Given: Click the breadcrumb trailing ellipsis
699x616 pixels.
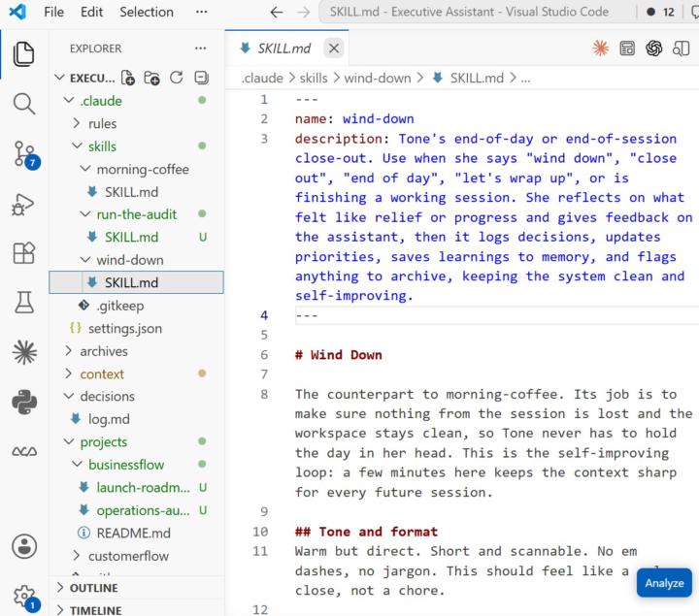Looking at the screenshot, I should (525, 79).
